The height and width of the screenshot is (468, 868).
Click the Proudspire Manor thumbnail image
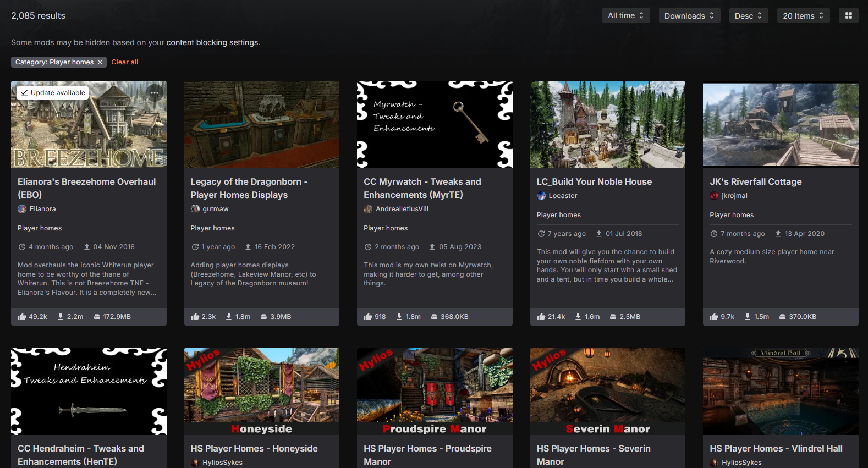tap(435, 392)
